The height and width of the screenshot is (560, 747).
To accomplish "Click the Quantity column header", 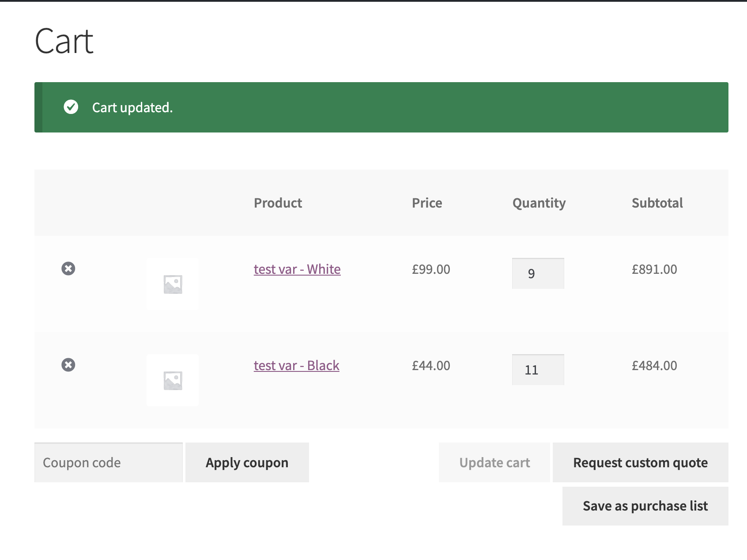I will click(539, 203).
